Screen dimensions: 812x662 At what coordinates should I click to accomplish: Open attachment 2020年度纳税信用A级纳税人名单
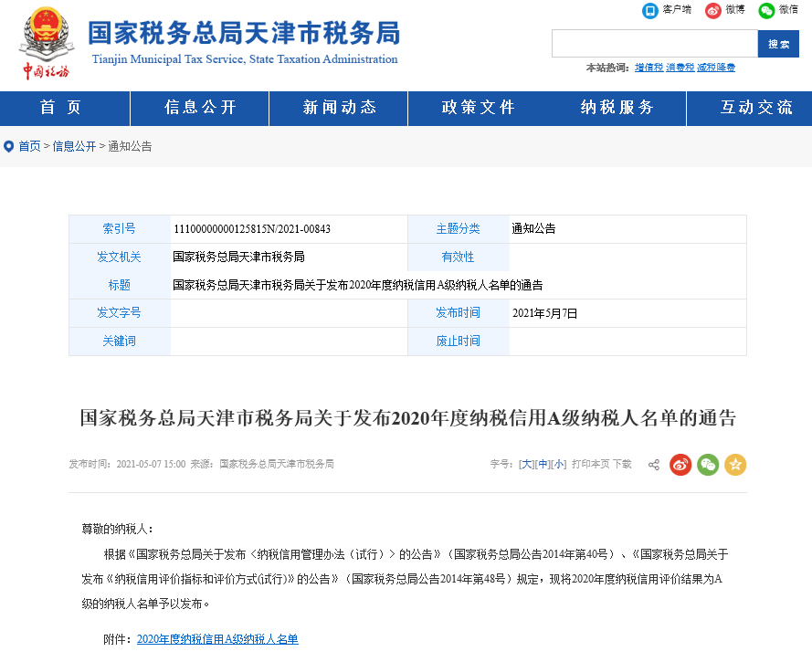point(217,639)
